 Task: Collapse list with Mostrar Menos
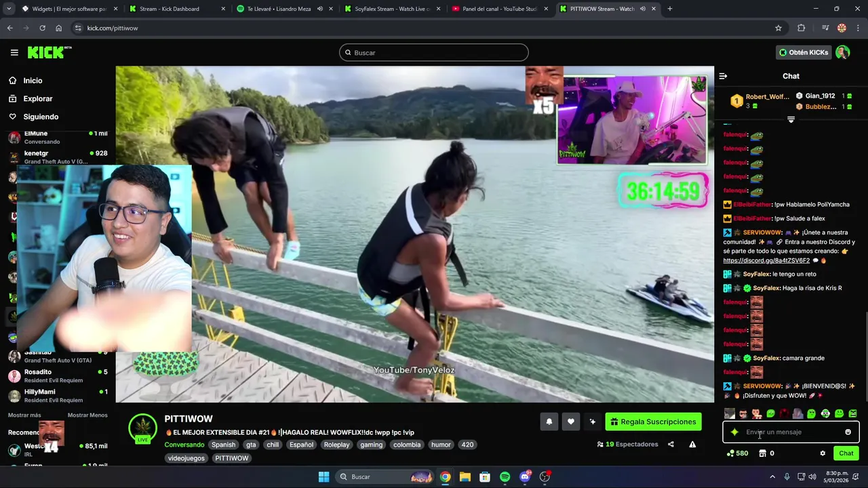coord(87,415)
